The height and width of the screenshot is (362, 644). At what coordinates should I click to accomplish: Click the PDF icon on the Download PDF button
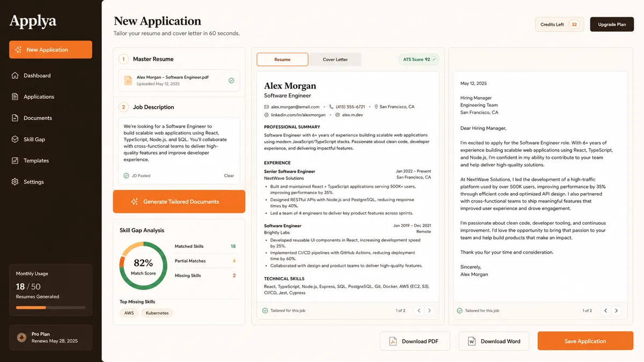tap(393, 341)
